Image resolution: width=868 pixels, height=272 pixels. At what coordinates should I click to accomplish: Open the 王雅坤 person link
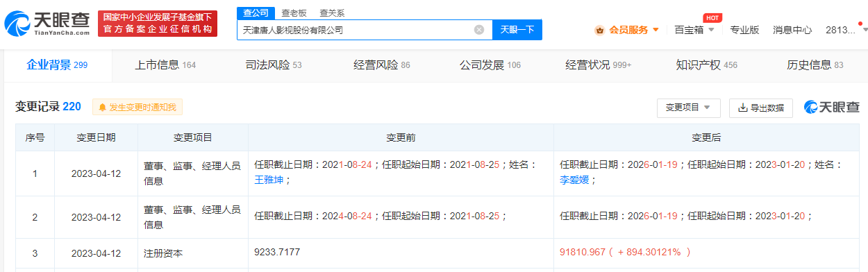pos(269,180)
